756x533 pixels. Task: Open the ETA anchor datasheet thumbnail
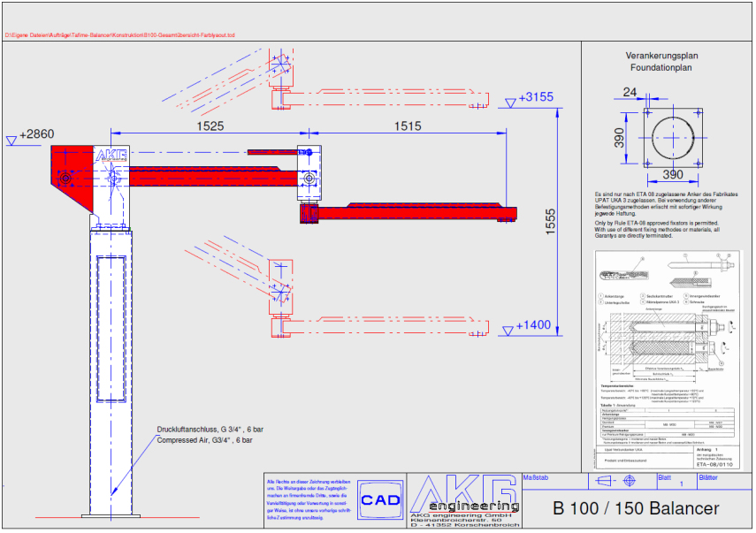(x=662, y=359)
